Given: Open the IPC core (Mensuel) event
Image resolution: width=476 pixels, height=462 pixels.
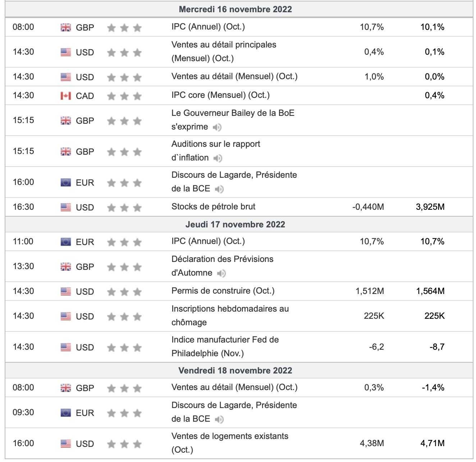Looking at the screenshot, I should coord(220,95).
